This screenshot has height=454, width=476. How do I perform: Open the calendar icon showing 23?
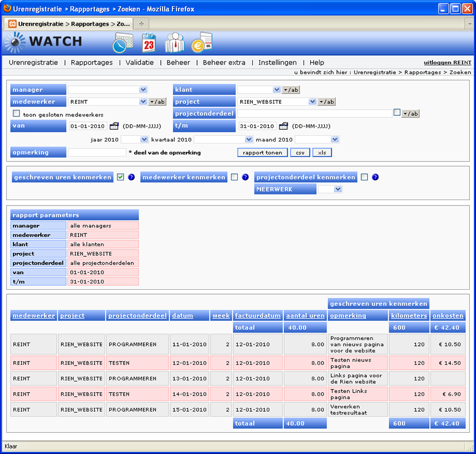tap(149, 43)
